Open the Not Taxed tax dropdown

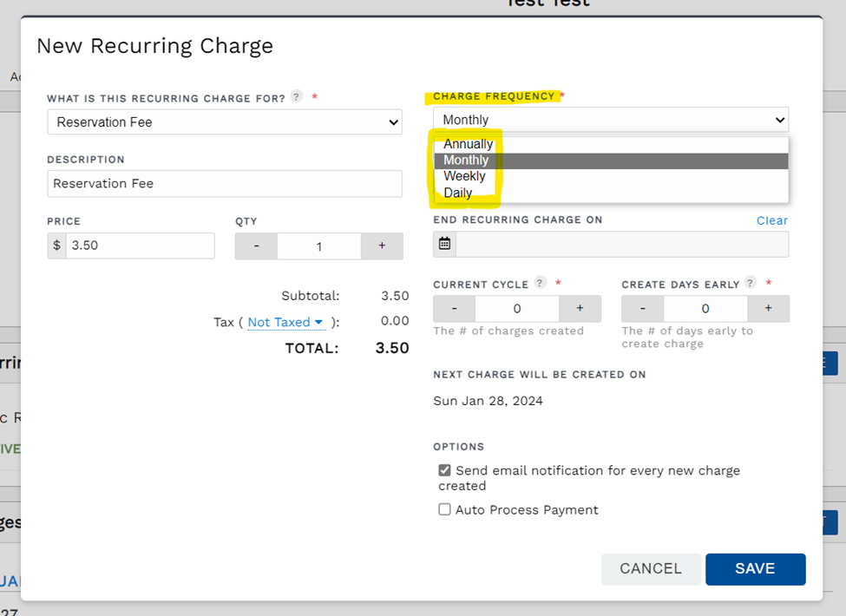pos(286,322)
